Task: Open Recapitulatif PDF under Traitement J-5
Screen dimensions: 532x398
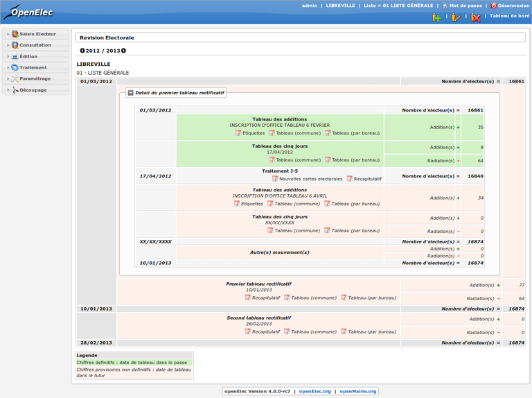Action: (x=364, y=179)
